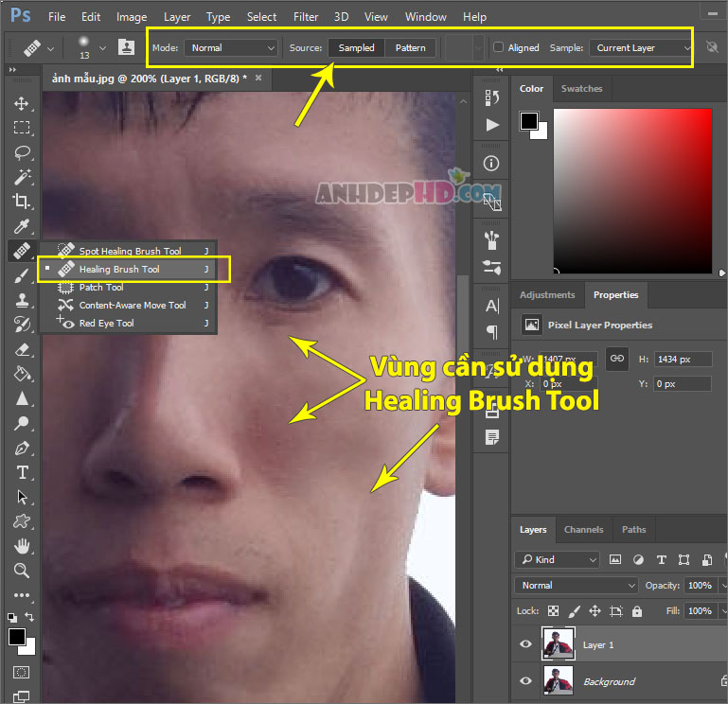Image resolution: width=728 pixels, height=704 pixels.
Task: Open the File menu
Action: [57, 17]
